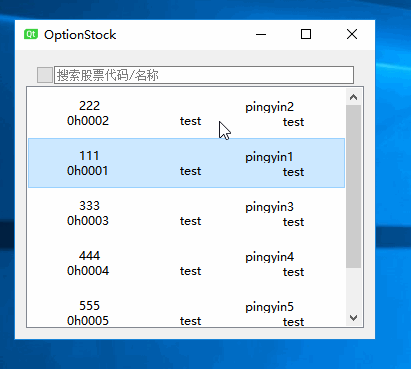Click pingyin2 label
This screenshot has height=369, width=411.
pyautogui.click(x=269, y=107)
